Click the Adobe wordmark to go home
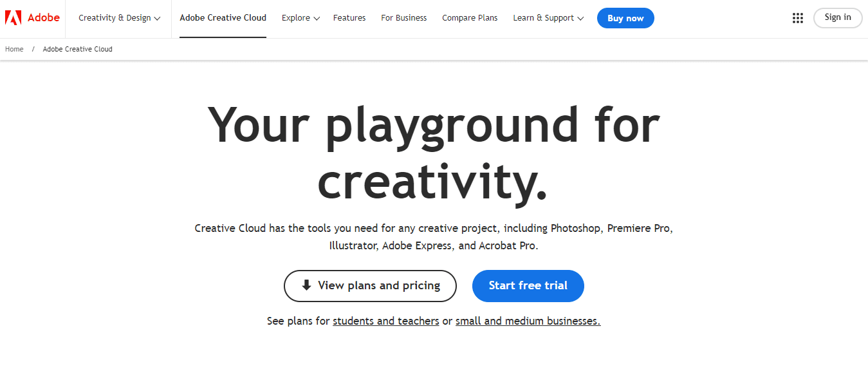 tap(42, 17)
